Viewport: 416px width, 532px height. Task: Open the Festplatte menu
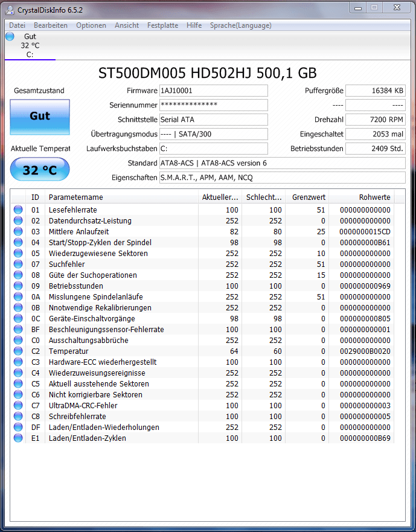coord(162,25)
